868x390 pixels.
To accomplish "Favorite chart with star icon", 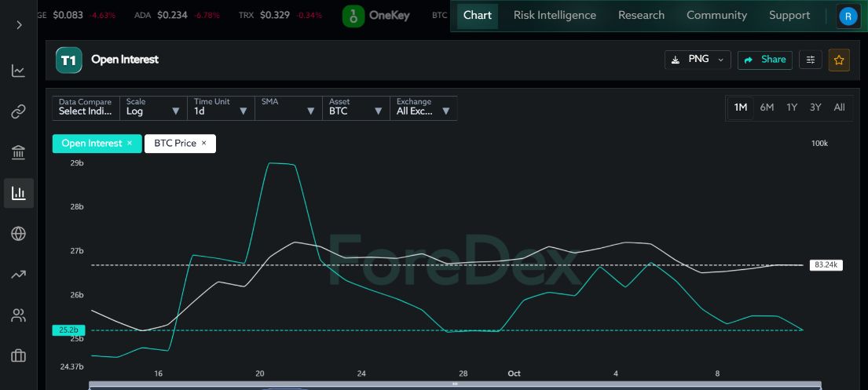I will click(839, 60).
